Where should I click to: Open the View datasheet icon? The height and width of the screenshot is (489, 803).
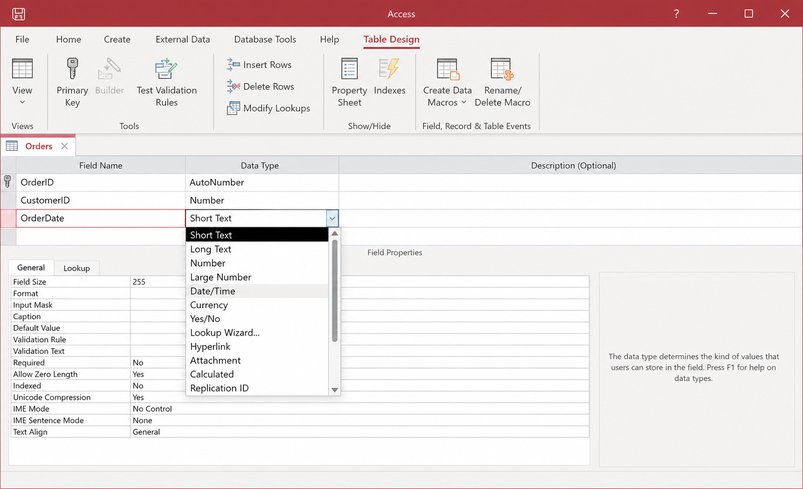22,69
